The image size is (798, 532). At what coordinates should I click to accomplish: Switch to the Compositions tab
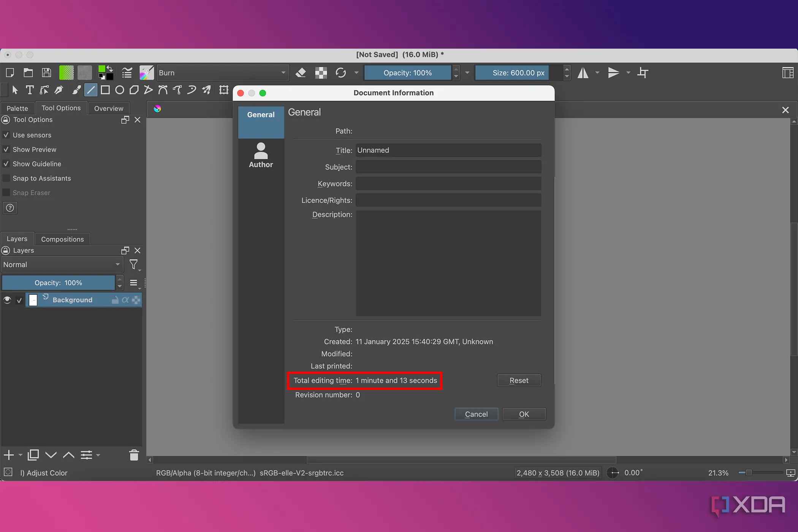point(62,239)
